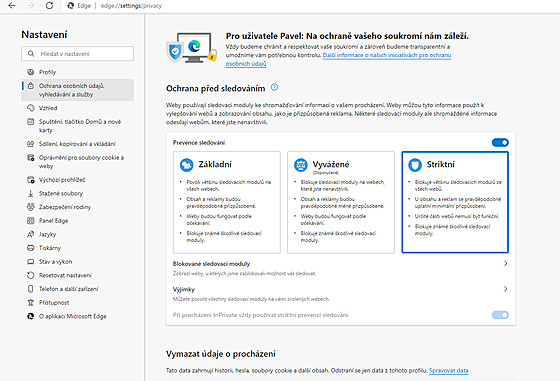The width and height of the screenshot is (560, 381).
Task: Select the Základní tracking prevention card
Action: click(227, 202)
